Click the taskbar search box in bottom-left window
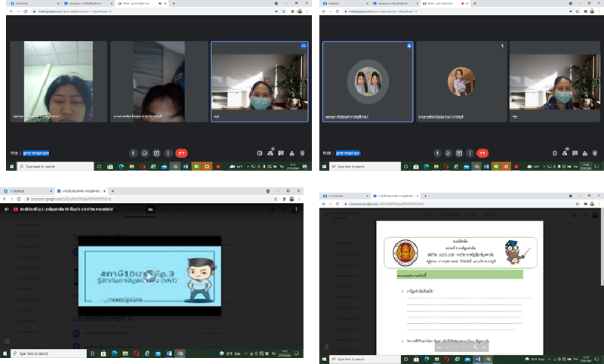This screenshot has width=604, height=364. [x=45, y=353]
